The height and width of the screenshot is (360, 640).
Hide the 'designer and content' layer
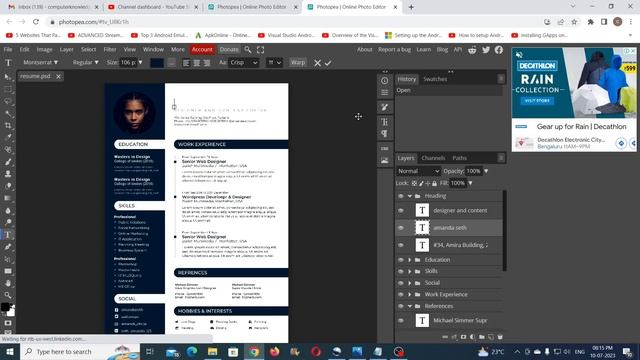tap(401, 211)
